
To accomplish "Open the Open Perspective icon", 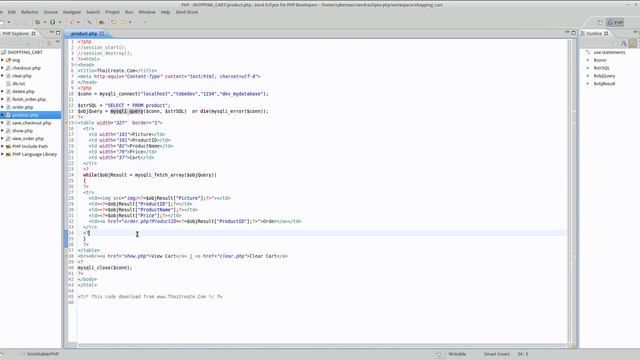I will (x=600, y=22).
